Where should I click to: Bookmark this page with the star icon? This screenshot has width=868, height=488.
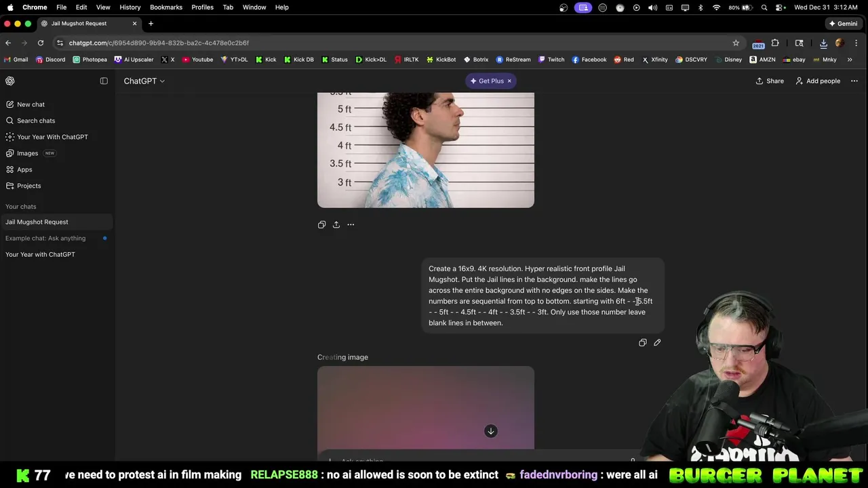click(x=736, y=43)
